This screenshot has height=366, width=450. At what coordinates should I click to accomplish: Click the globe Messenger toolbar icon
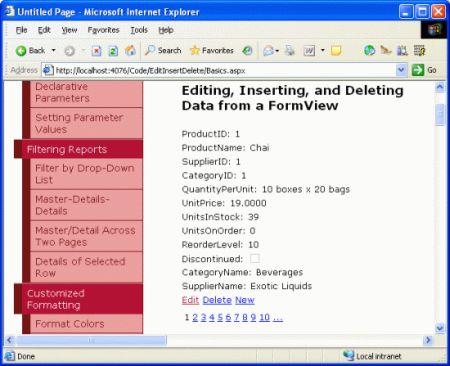point(369,51)
